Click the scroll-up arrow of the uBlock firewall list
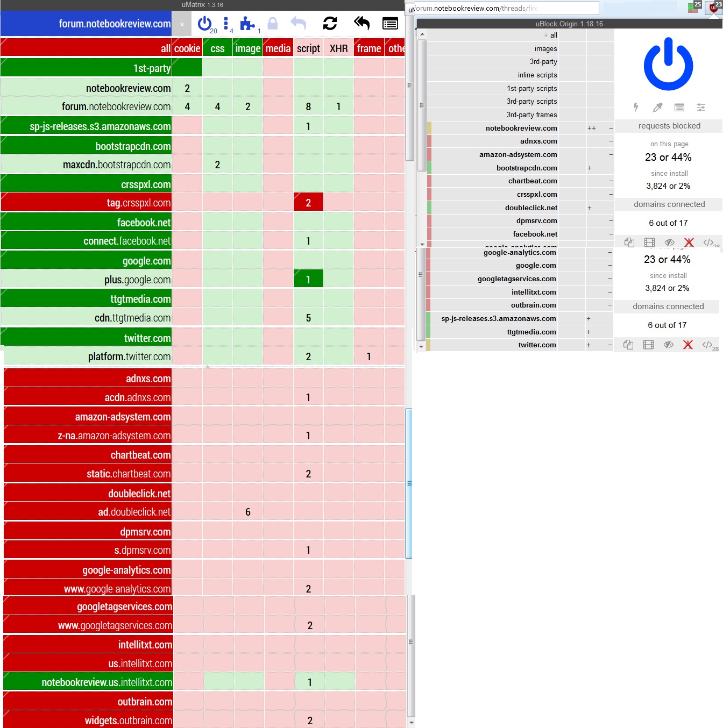 (422, 34)
